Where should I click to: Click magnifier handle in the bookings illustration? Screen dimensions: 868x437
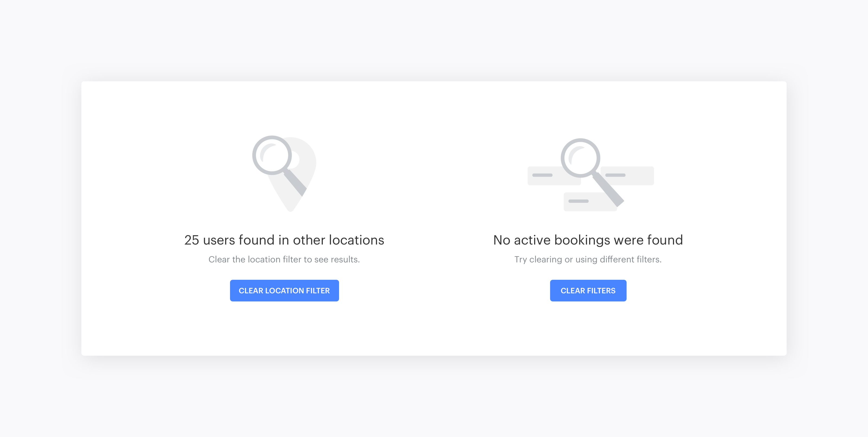tap(608, 191)
